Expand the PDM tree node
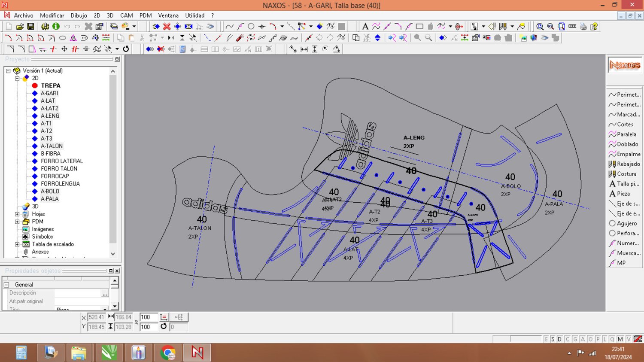The height and width of the screenshot is (362, 644). [17, 222]
